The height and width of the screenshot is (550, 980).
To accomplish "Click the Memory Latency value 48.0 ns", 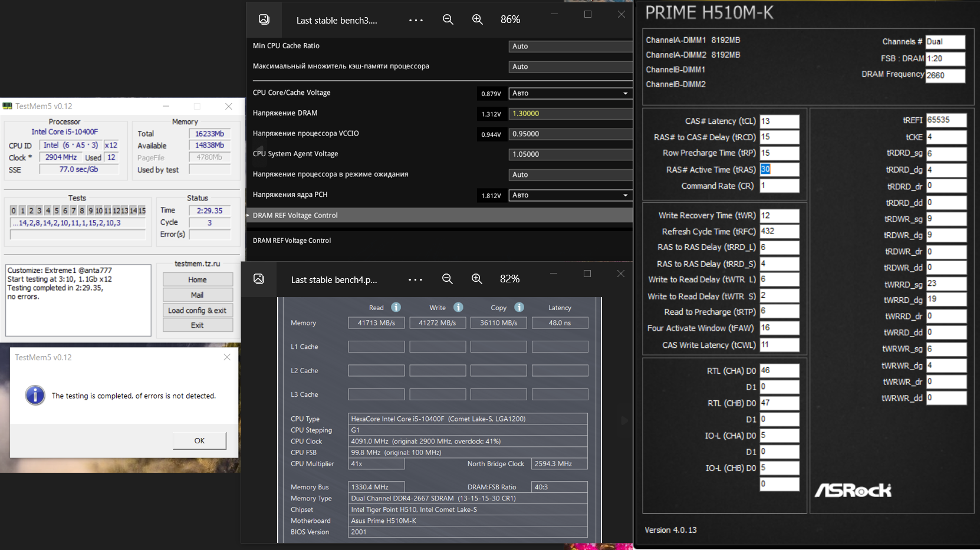I will [560, 323].
